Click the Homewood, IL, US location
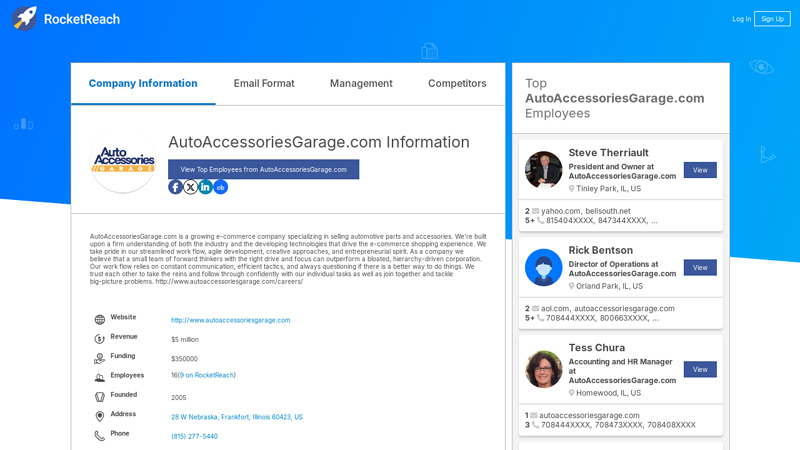Image resolution: width=800 pixels, height=450 pixels. tap(608, 393)
